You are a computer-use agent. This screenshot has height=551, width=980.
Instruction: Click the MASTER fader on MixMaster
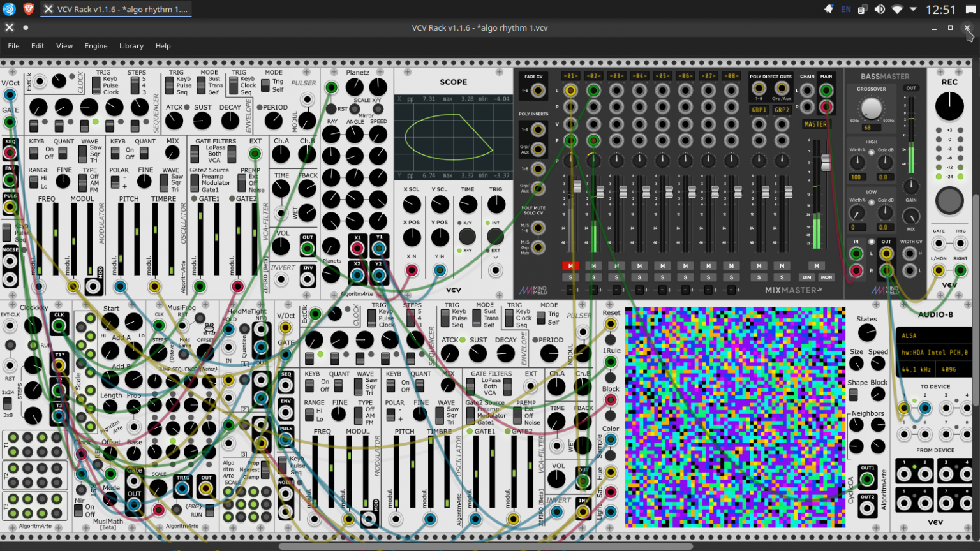826,163
